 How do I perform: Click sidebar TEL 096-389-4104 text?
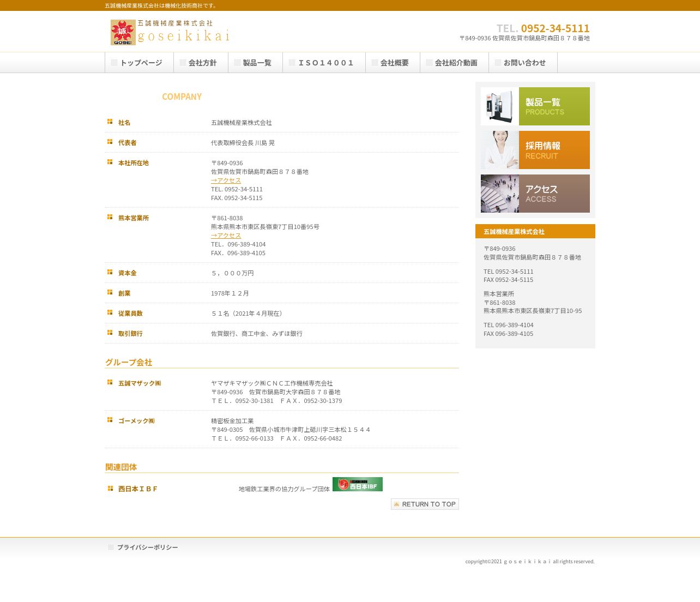(x=509, y=325)
